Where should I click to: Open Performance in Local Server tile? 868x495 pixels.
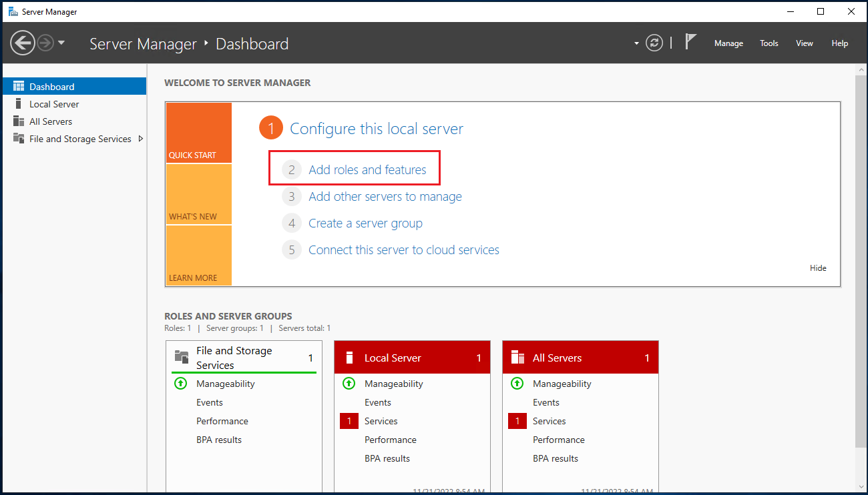pos(391,440)
